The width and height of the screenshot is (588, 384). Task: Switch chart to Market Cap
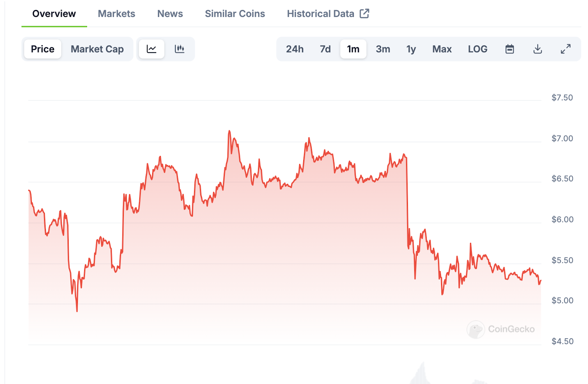coord(97,49)
